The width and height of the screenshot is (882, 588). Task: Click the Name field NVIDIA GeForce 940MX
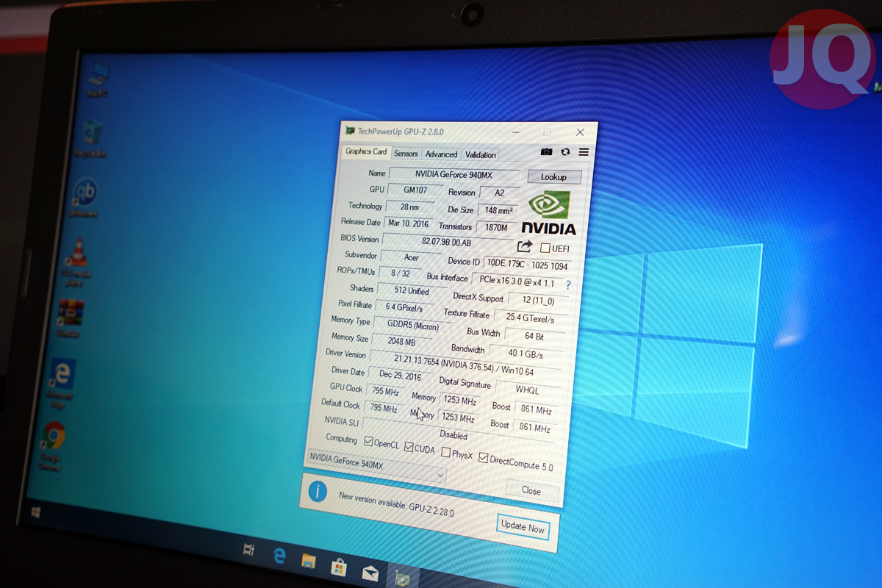pyautogui.click(x=454, y=175)
